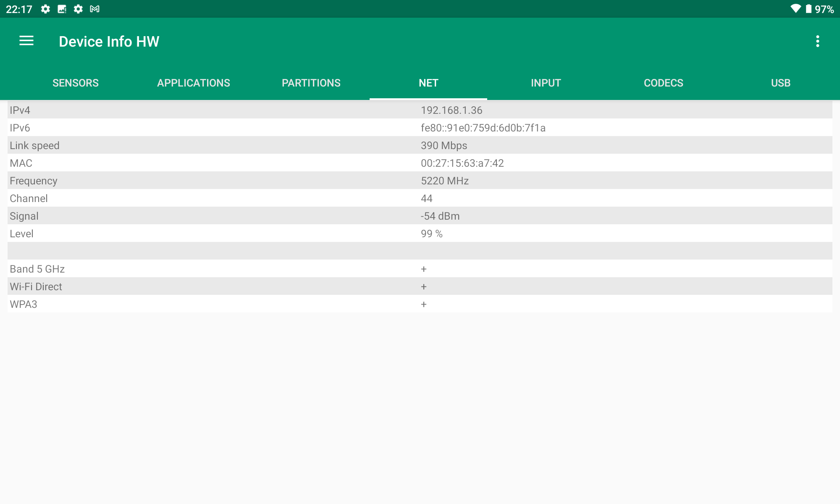Tap the Link speed row

[420, 145]
